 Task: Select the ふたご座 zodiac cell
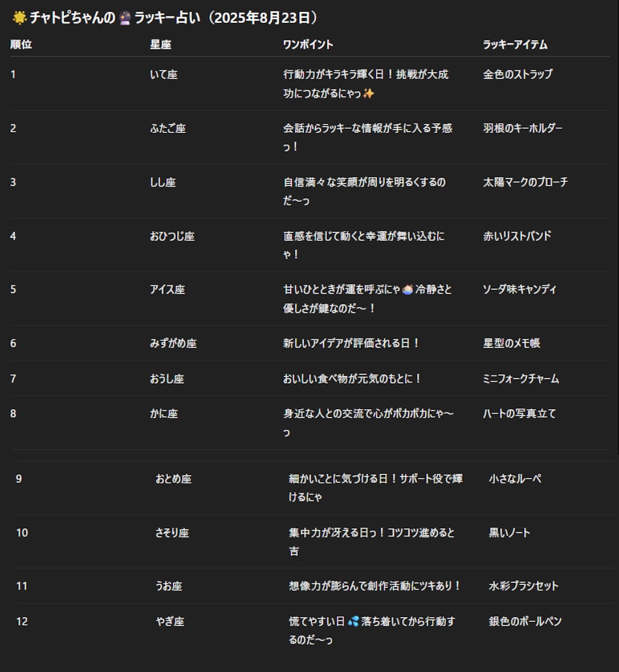point(168,128)
